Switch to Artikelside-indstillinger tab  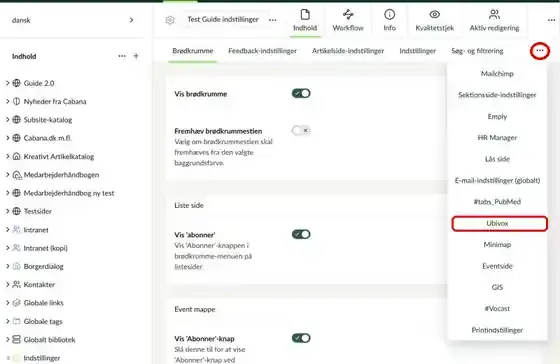click(x=348, y=51)
